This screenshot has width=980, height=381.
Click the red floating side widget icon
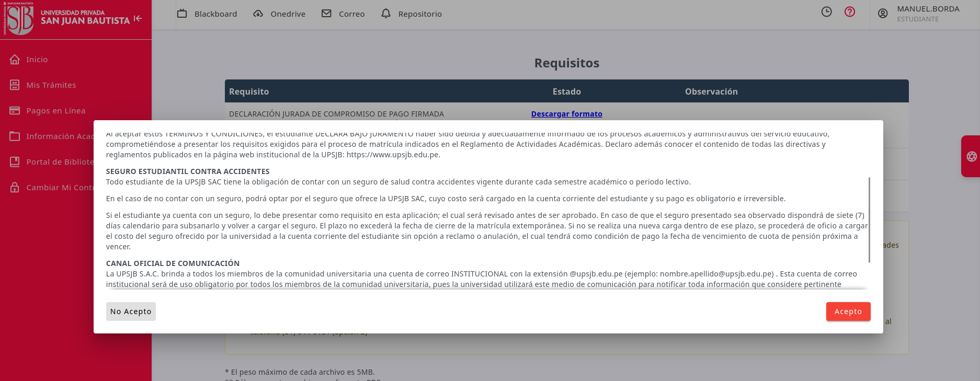[972, 157]
